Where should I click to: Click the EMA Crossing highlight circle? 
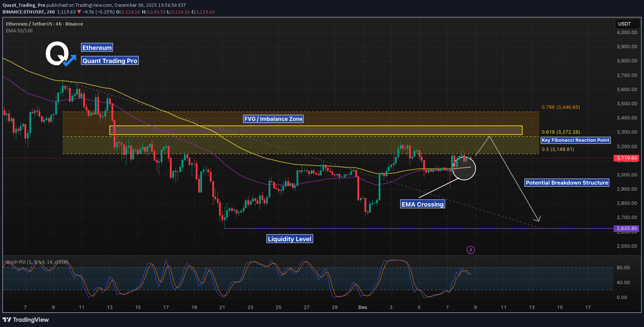coord(464,169)
